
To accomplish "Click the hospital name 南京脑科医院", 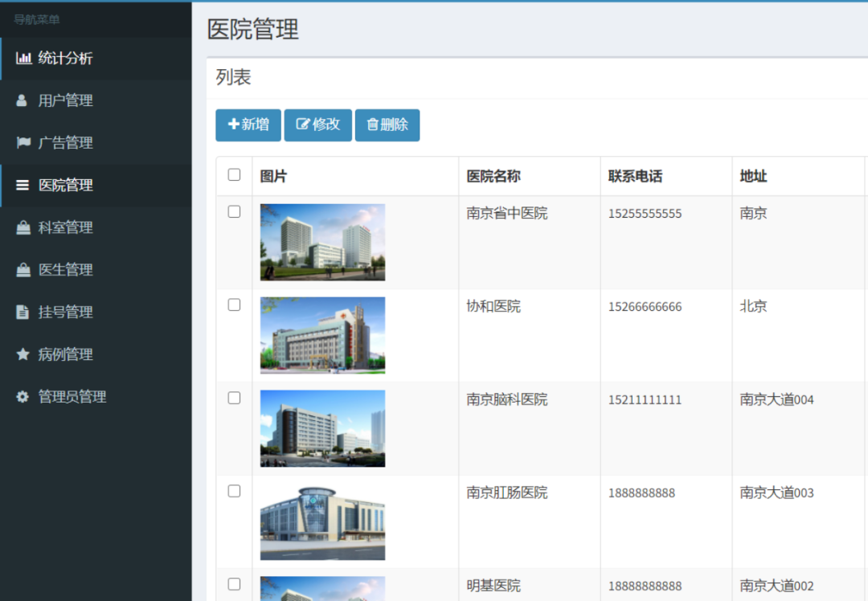I will pos(507,399).
